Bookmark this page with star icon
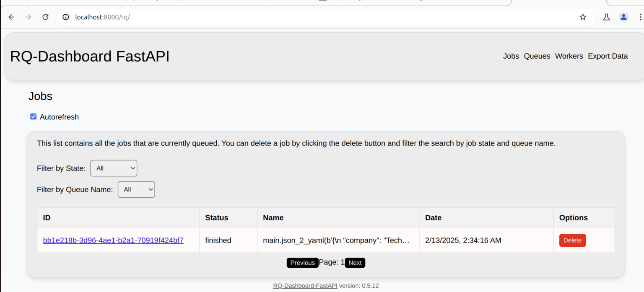Viewport: 644px width, 292px height. 583,17
